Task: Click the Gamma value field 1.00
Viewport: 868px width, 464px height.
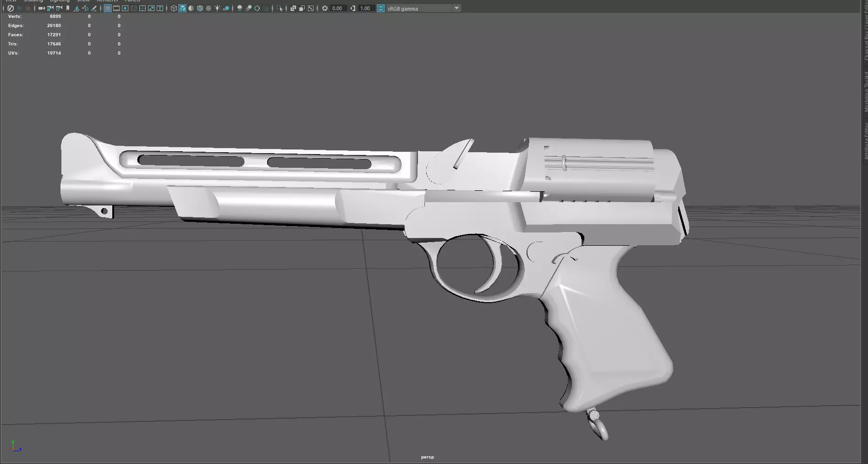Action: 366,8
